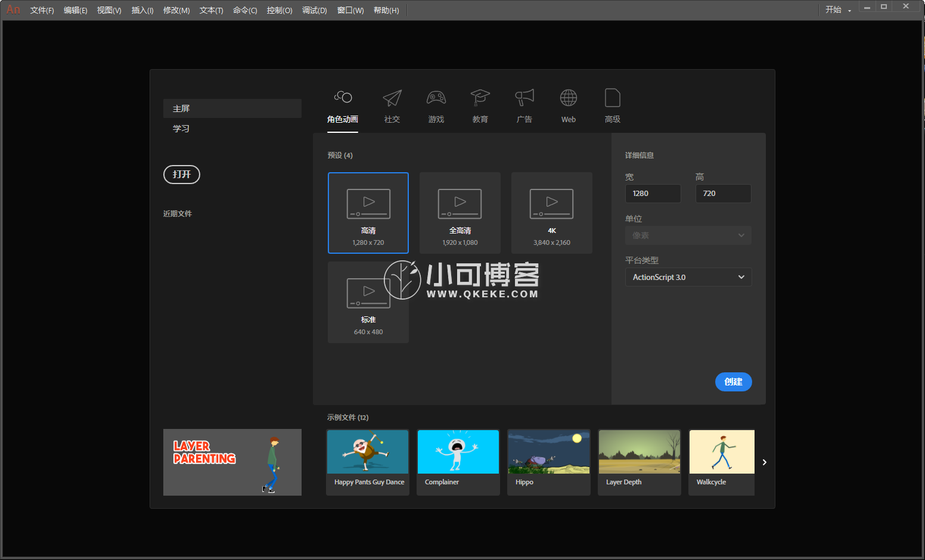Image resolution: width=925 pixels, height=560 pixels.
Task: Open the 修改(M) menu
Action: [x=176, y=10]
